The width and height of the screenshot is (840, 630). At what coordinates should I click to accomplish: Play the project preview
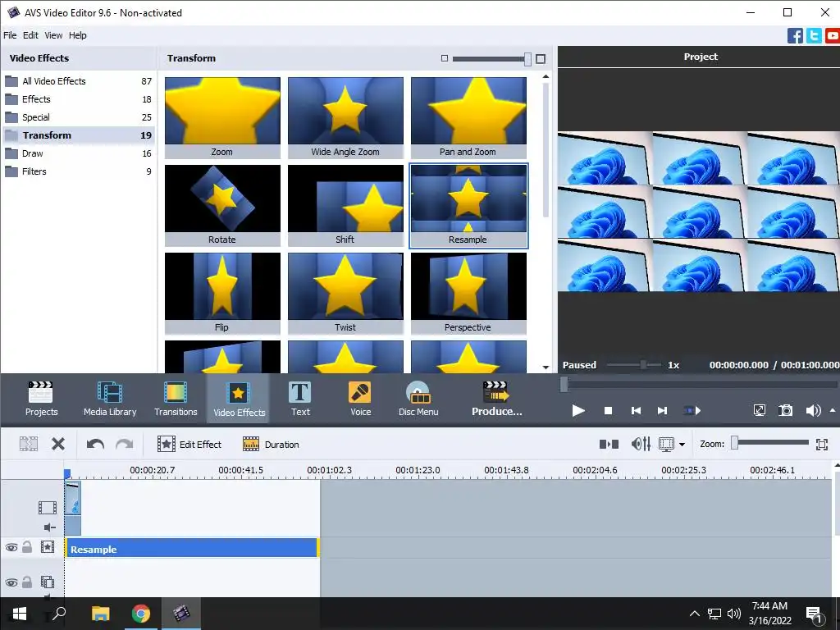tap(578, 411)
